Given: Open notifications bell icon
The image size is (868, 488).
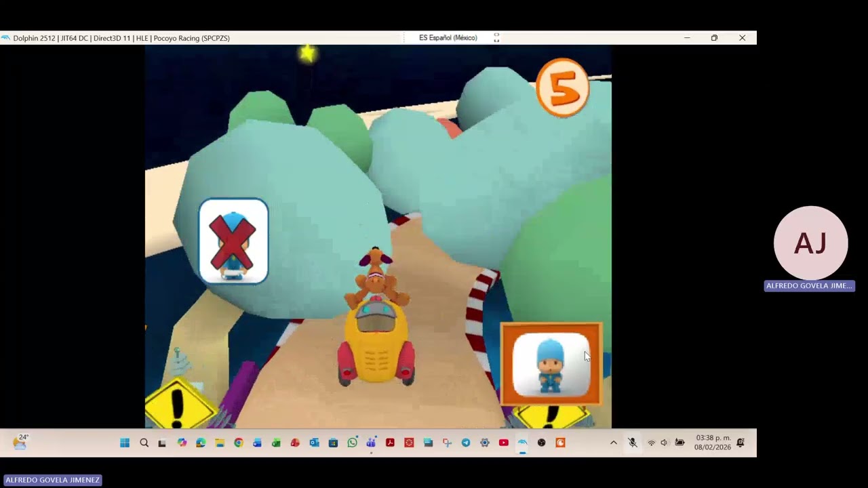Looking at the screenshot, I should point(741,443).
